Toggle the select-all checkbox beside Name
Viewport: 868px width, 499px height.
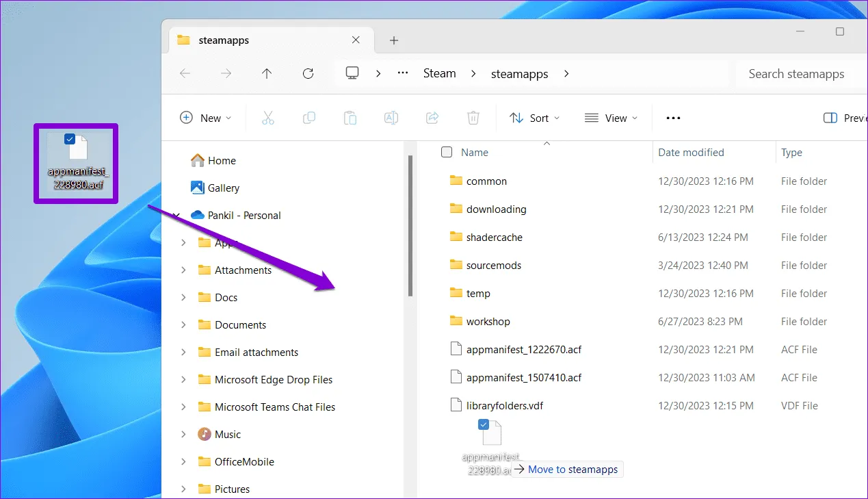447,153
